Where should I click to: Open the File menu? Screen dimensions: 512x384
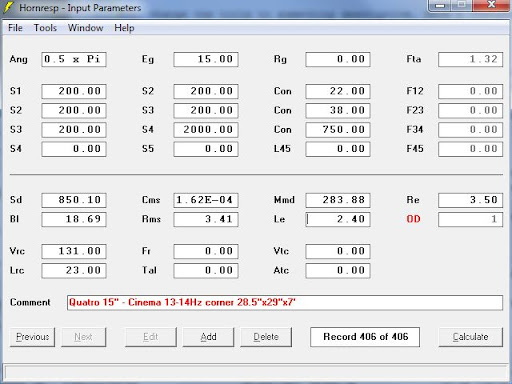[x=15, y=28]
